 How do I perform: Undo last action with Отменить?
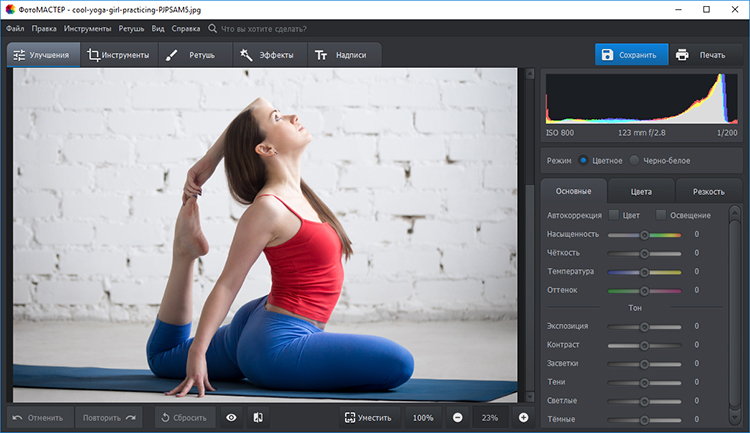click(39, 417)
